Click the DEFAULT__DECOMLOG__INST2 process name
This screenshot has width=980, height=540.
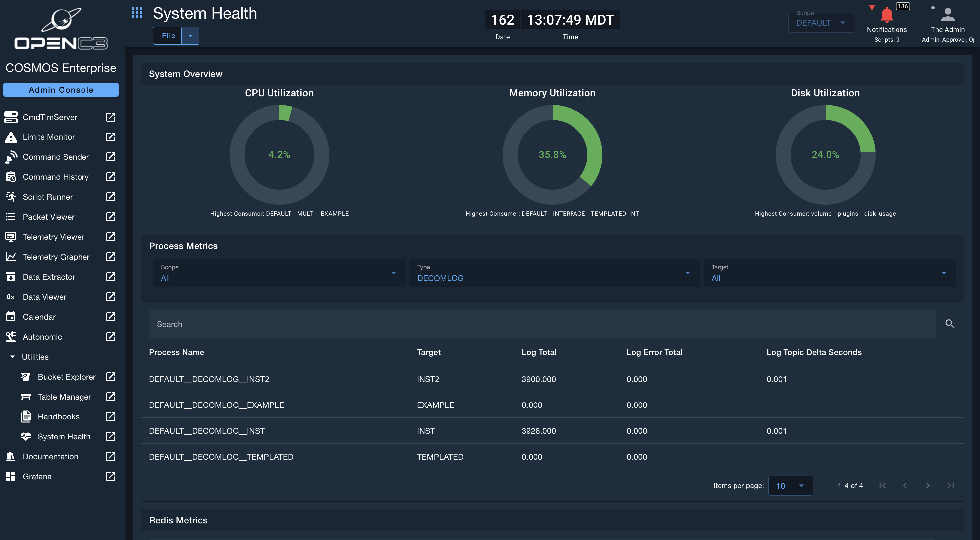[209, 379]
